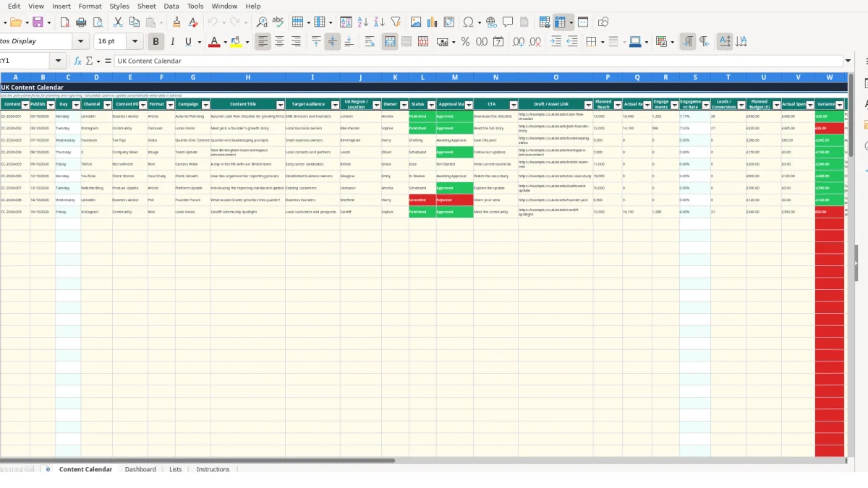Viewport: 868px width, 488px height.
Task: Click the Function Wizard fx icon
Action: (77, 61)
